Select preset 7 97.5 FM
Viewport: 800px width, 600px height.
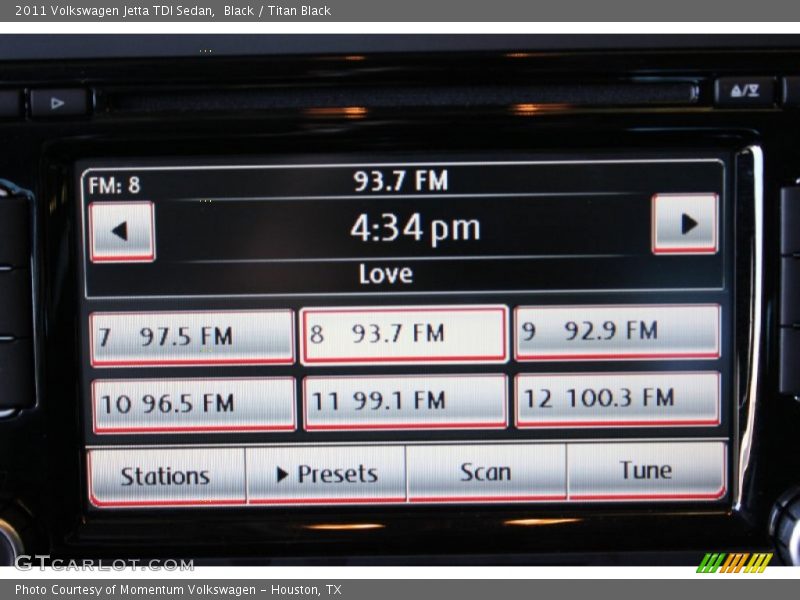[192, 338]
